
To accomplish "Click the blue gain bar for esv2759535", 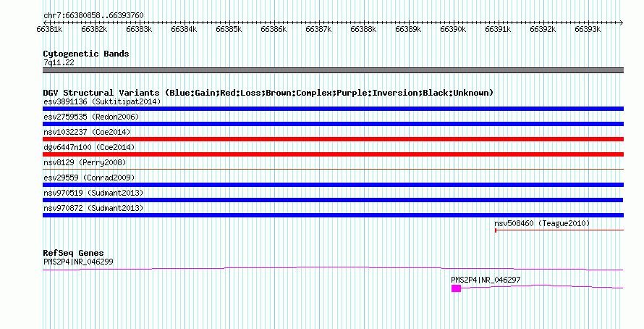I will click(x=333, y=124).
